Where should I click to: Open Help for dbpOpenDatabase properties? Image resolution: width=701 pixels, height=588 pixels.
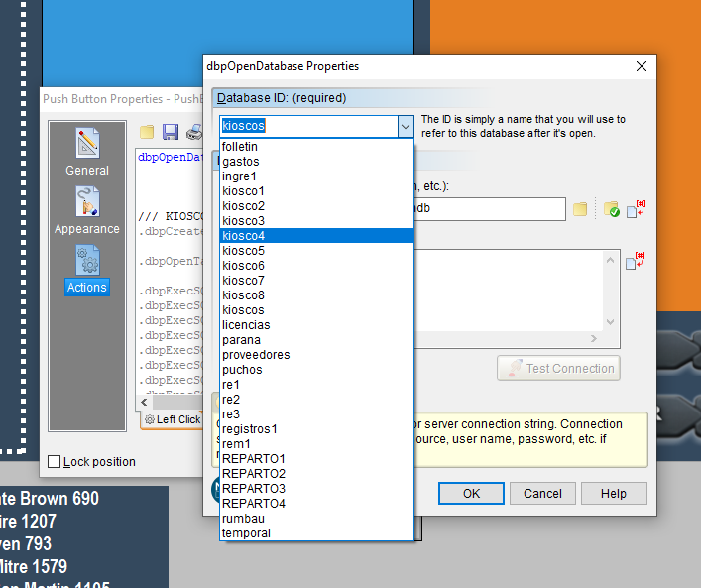(x=613, y=493)
